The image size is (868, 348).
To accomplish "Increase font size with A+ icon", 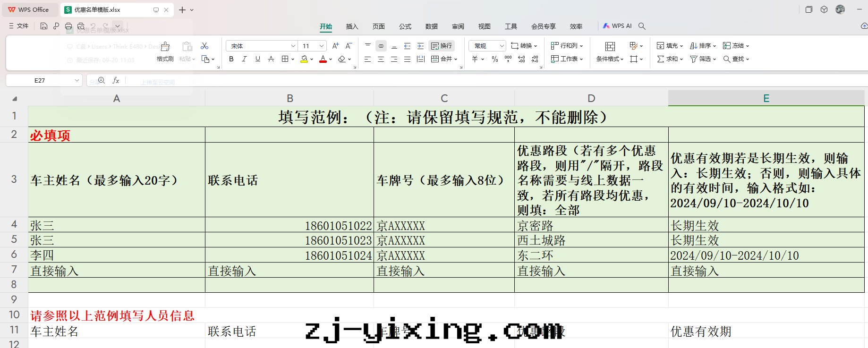I will (x=335, y=46).
